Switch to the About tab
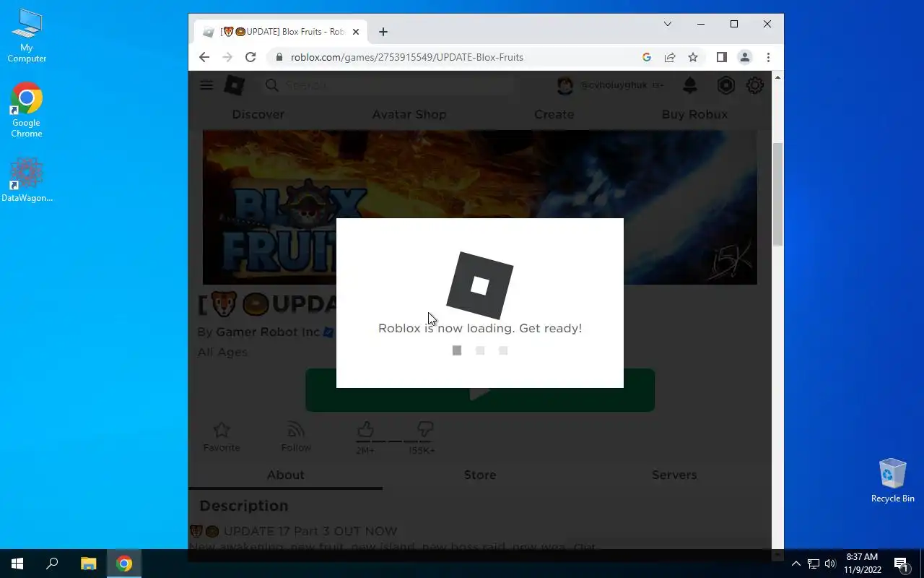 pyautogui.click(x=286, y=475)
